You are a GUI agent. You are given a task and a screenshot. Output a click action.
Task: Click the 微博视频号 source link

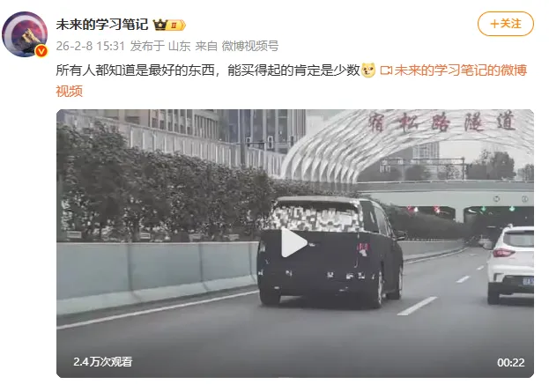[x=250, y=46]
